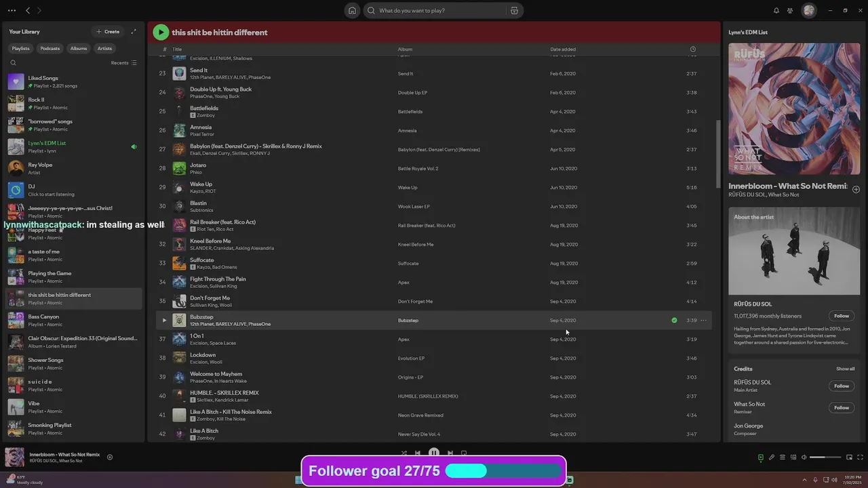The image size is (868, 488).
Task: Open the three-dot app menu at top left
Action: pos(12,10)
